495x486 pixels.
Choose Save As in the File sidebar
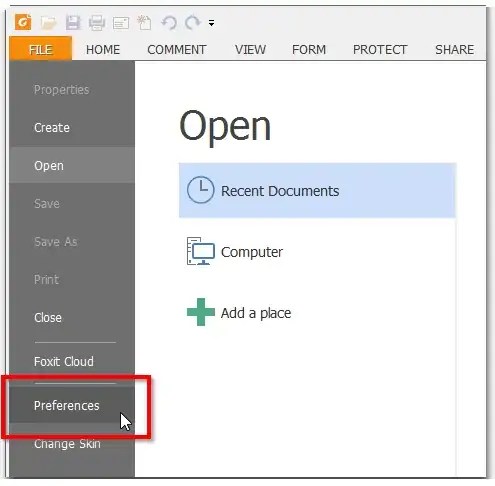(72, 242)
